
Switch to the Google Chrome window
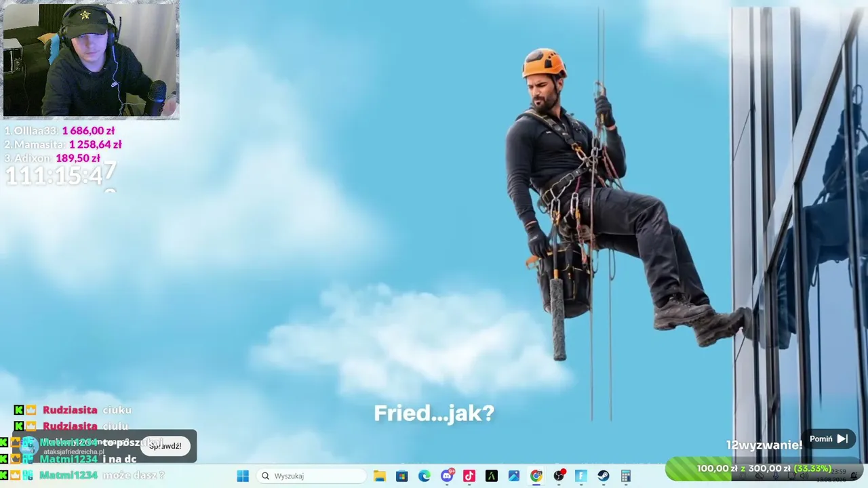[x=536, y=476]
